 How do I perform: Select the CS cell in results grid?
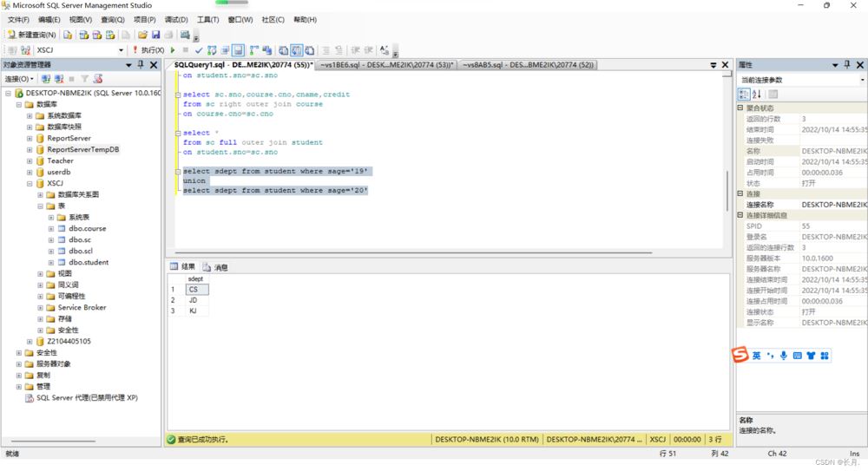[x=196, y=290]
